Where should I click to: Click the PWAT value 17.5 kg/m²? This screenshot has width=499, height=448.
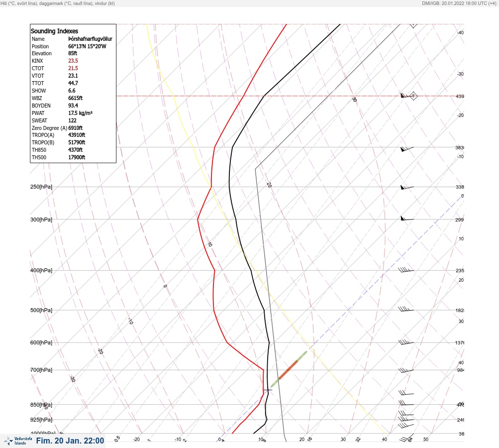coord(80,113)
